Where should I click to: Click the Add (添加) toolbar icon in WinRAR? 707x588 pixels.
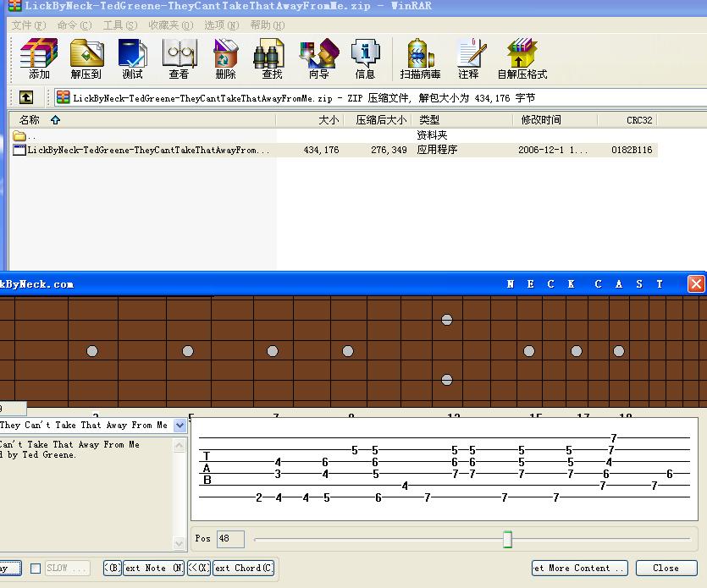coord(39,59)
